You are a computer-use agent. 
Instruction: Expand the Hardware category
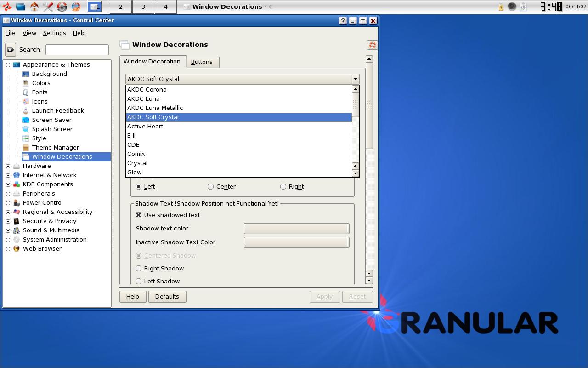(x=8, y=166)
